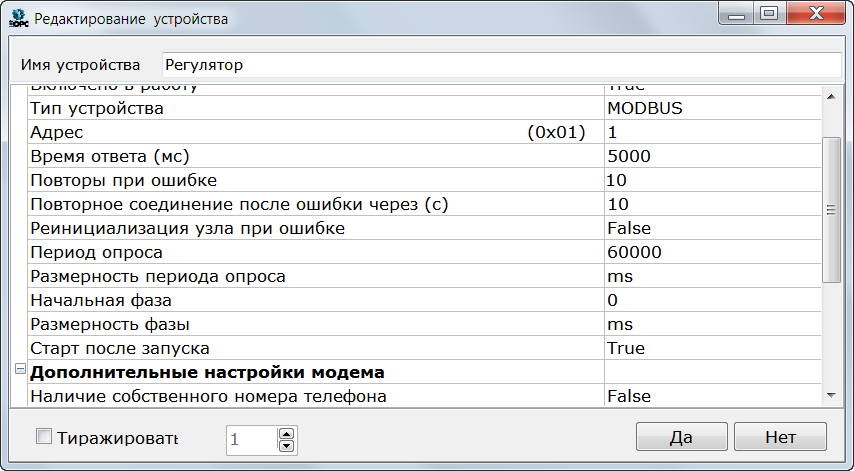The width and height of the screenshot is (854, 471).
Task: Enable the Тиражировать checkbox
Action: [44, 436]
